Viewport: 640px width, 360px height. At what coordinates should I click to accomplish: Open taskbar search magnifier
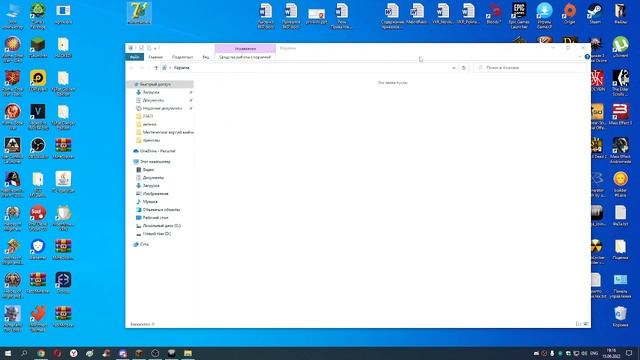(x=24, y=353)
